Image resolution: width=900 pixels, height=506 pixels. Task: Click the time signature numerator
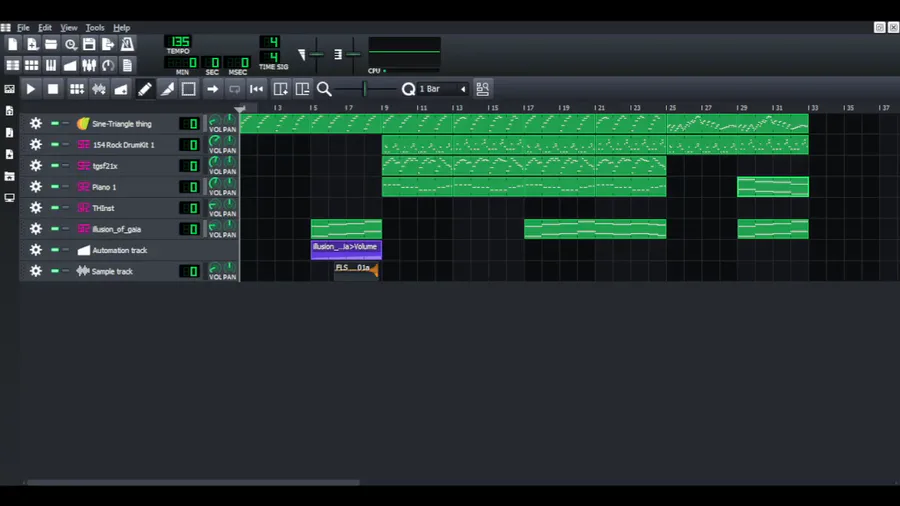(271, 41)
